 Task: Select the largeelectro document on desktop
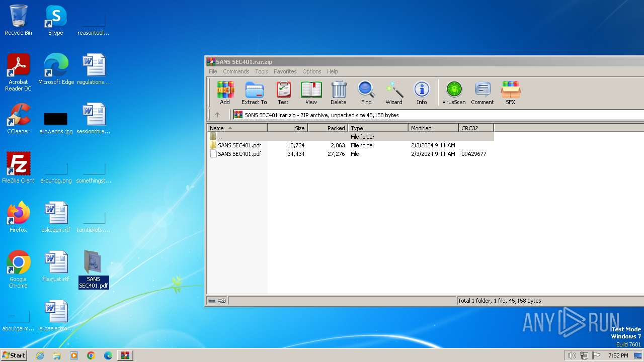coord(56,316)
